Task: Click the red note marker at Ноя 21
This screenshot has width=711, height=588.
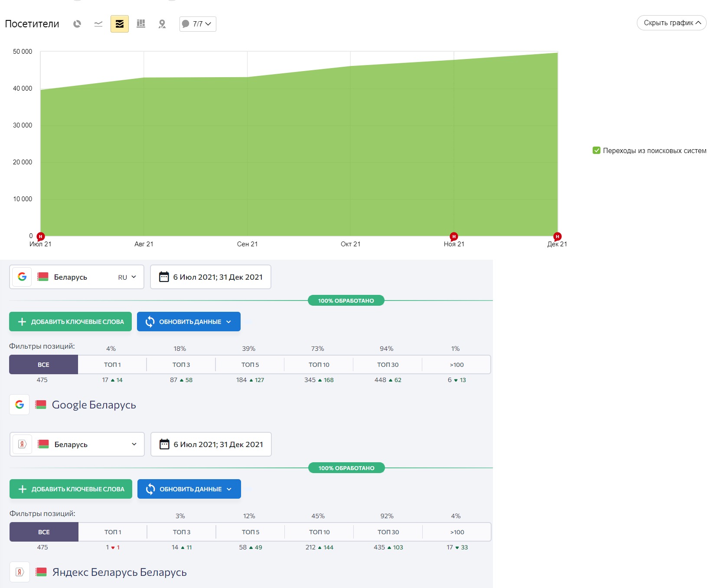Action: (454, 236)
